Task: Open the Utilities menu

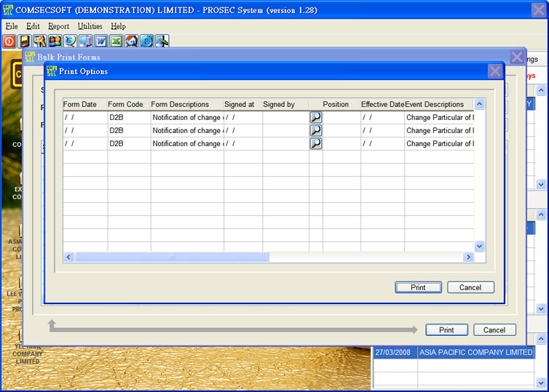Action: tap(90, 26)
